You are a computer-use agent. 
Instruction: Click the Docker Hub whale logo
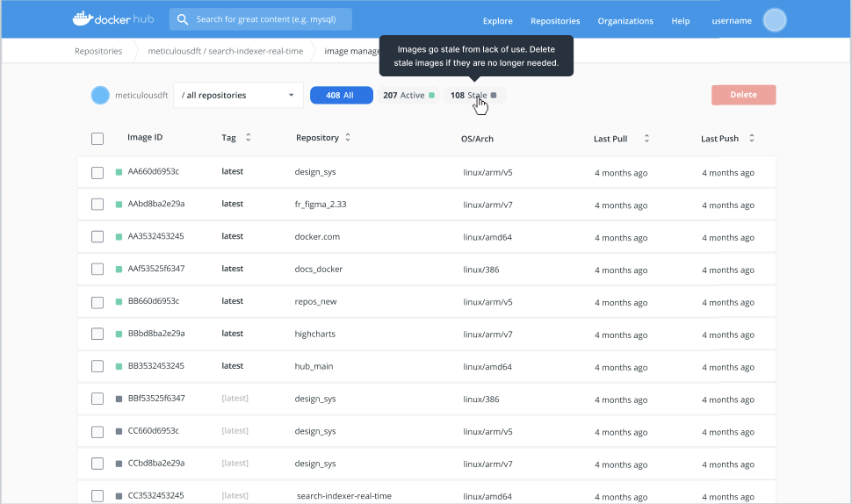click(82, 18)
